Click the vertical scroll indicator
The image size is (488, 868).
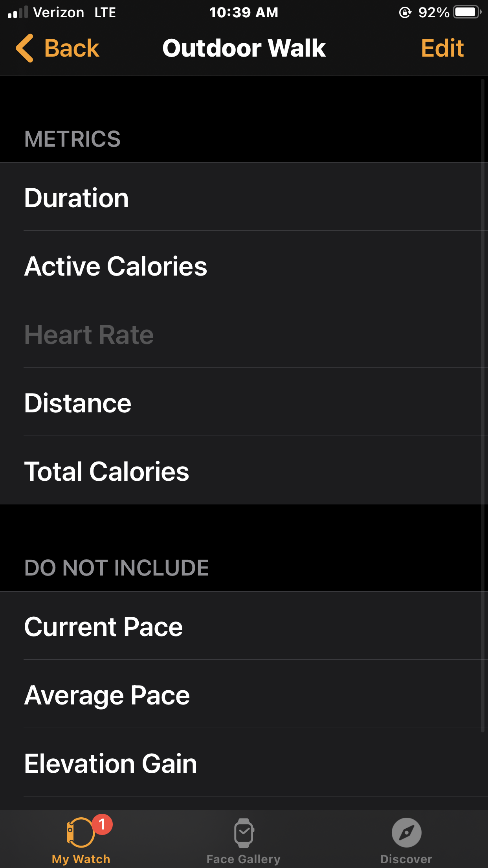(x=483, y=405)
